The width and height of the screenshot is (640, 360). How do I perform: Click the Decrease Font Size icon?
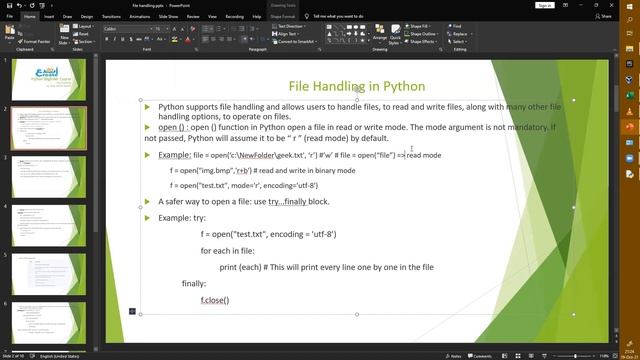pyautogui.click(x=182, y=29)
